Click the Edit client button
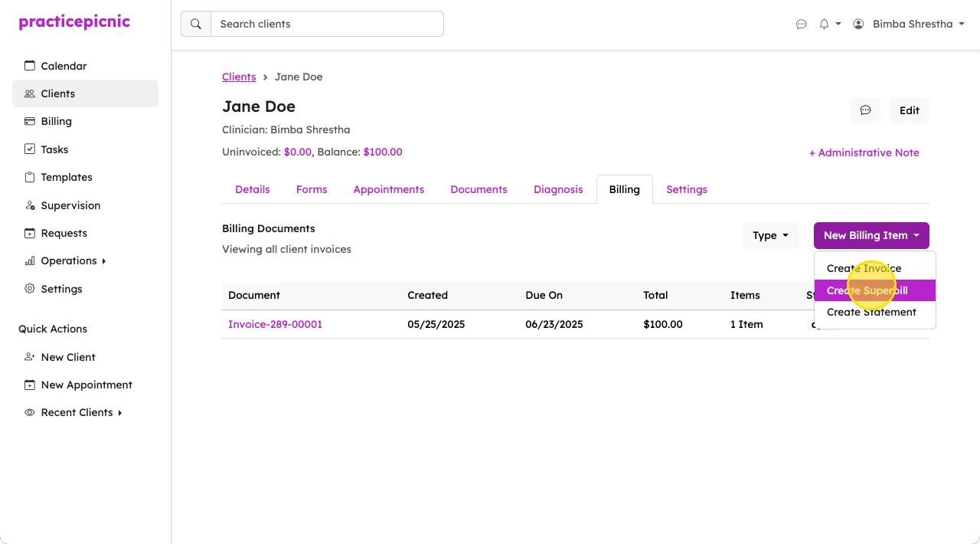 click(910, 110)
